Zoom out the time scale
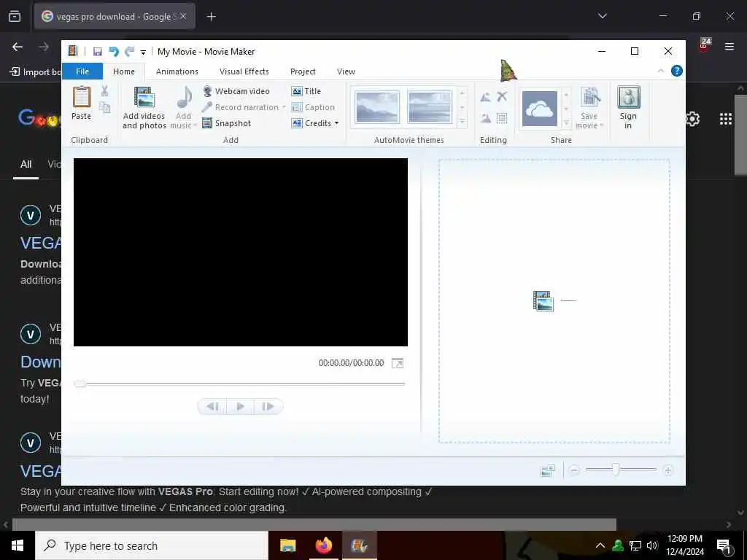 click(574, 470)
